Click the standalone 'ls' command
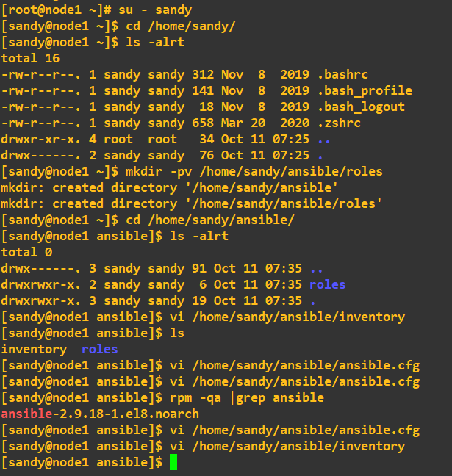The width and height of the screenshot is (452, 476). coord(177,333)
